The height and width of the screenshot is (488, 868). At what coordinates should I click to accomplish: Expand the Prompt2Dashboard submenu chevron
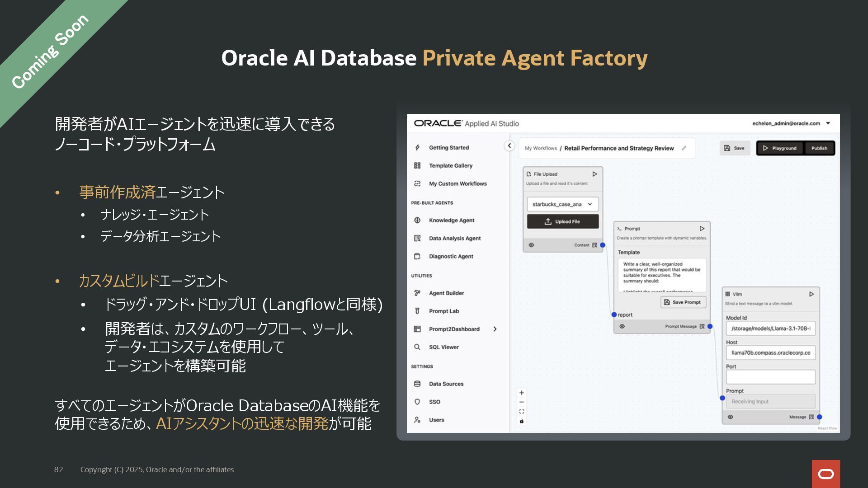[x=495, y=329]
